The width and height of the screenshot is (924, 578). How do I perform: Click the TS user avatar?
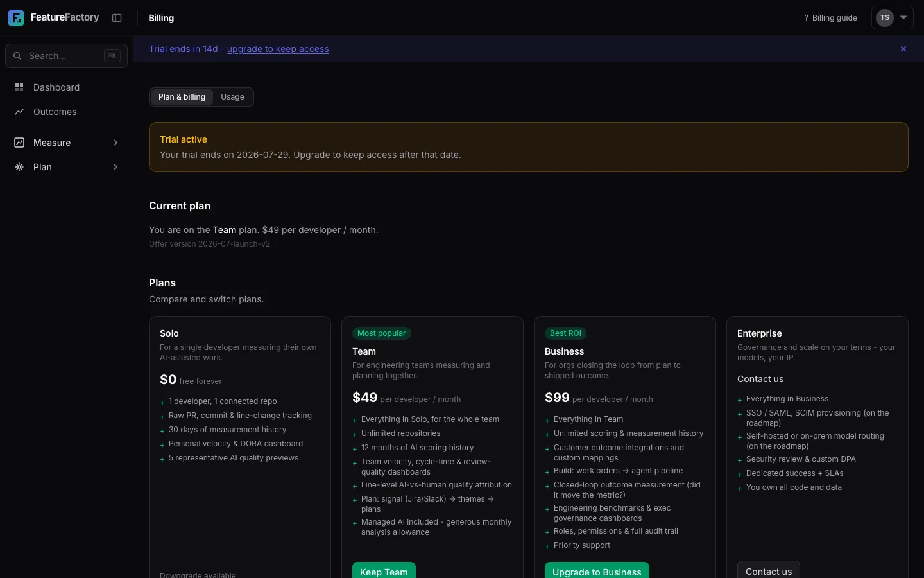tap(885, 18)
